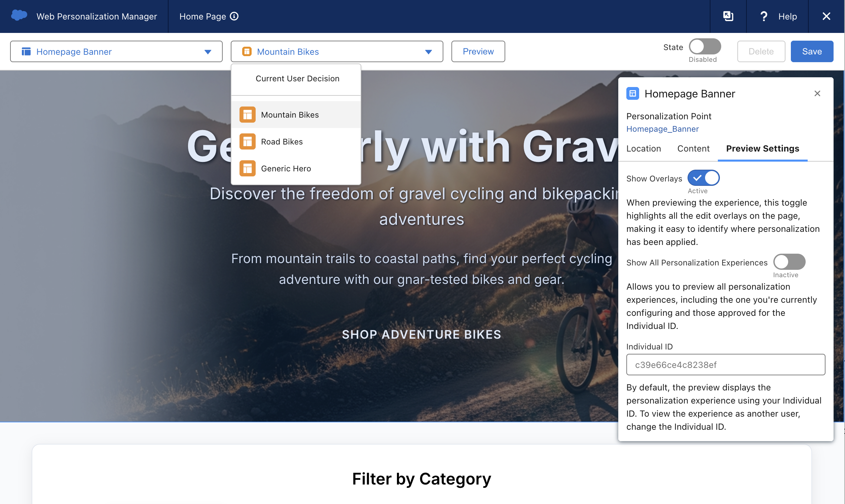The image size is (845, 504).
Task: Select Current User Decision from the dropdown
Action: pos(297,78)
